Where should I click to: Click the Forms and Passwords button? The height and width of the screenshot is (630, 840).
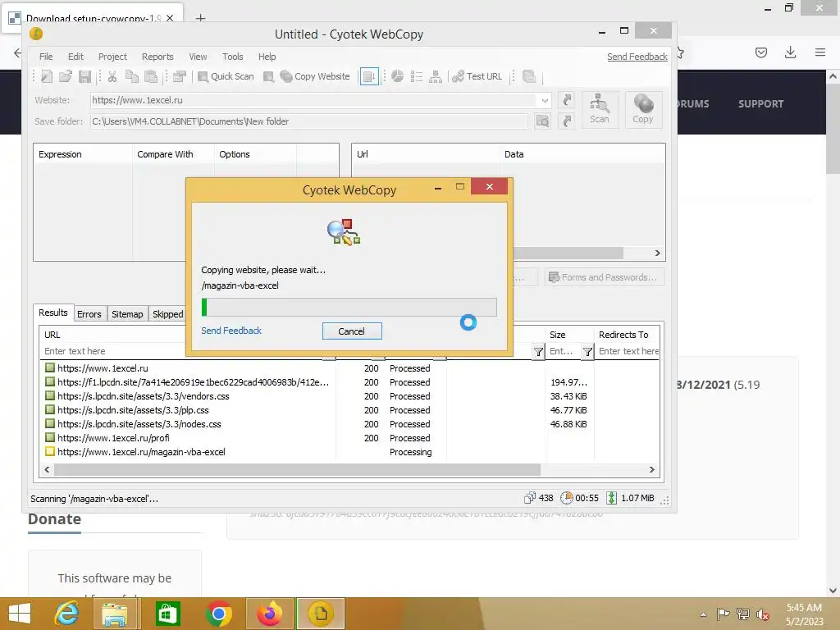click(x=605, y=277)
